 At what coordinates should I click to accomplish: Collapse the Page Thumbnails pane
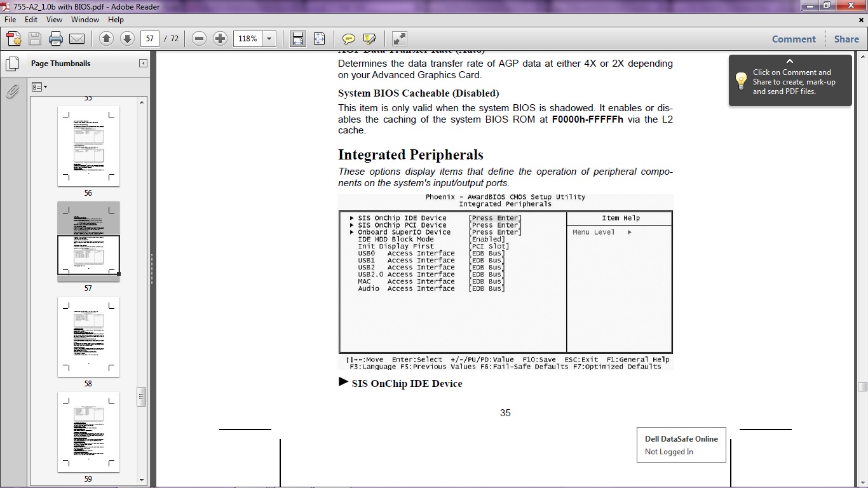pos(143,64)
